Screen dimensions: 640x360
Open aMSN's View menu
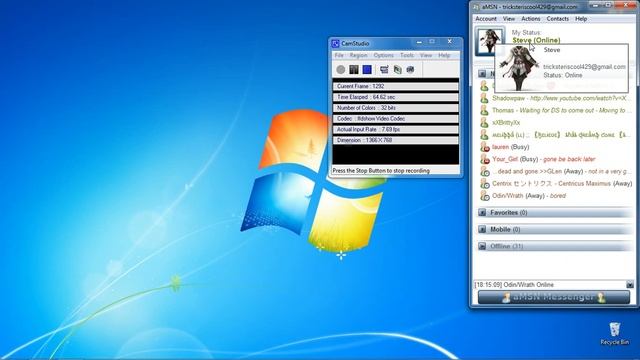pyautogui.click(x=509, y=19)
